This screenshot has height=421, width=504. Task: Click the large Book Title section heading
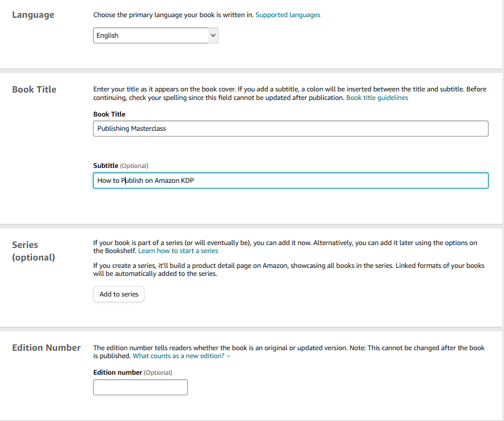(34, 90)
